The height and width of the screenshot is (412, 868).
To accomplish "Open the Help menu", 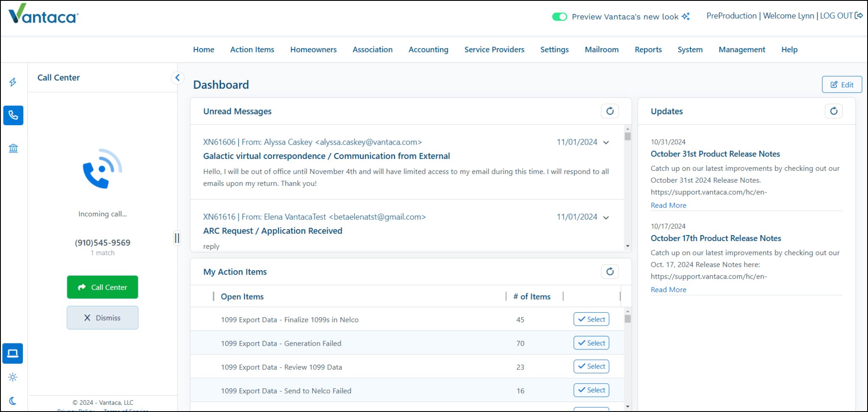I will (789, 49).
